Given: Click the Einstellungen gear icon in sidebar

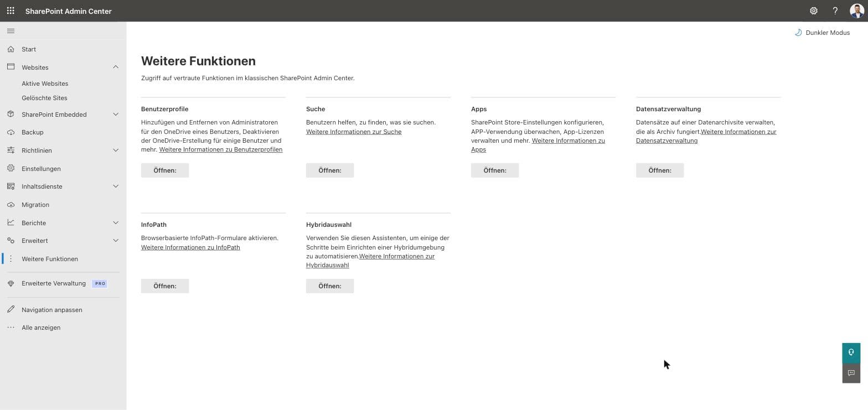Looking at the screenshot, I should [11, 168].
